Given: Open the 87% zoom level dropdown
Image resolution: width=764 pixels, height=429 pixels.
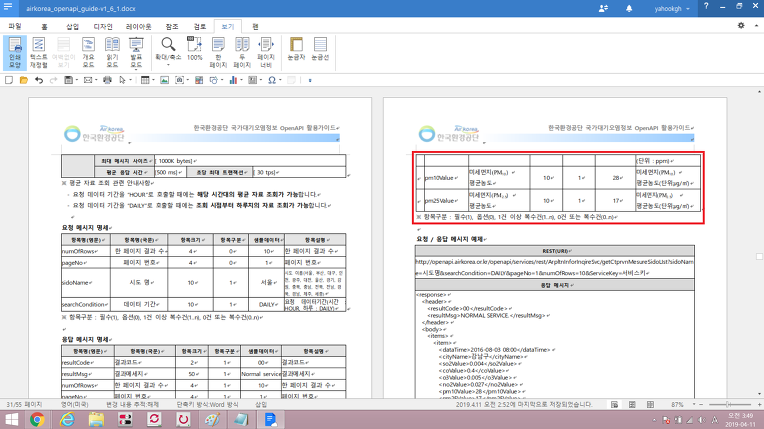Looking at the screenshot, I should 694,405.
